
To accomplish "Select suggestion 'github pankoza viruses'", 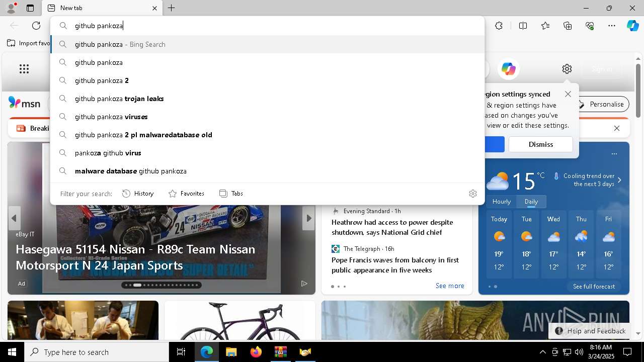I will click(268, 117).
